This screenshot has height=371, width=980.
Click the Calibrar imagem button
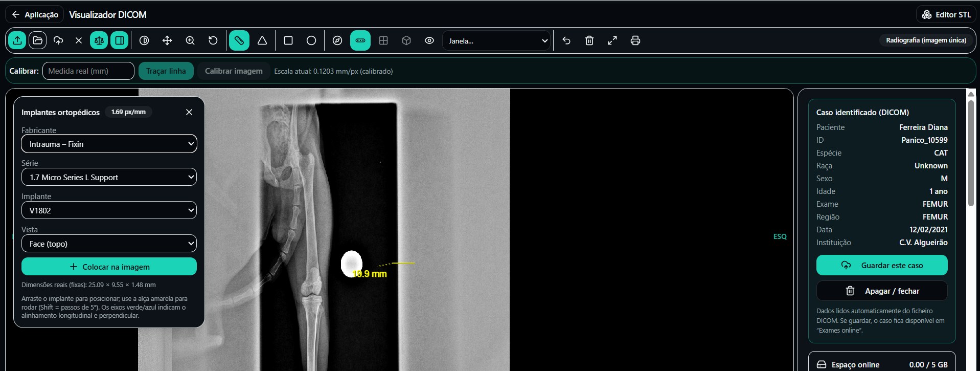234,71
